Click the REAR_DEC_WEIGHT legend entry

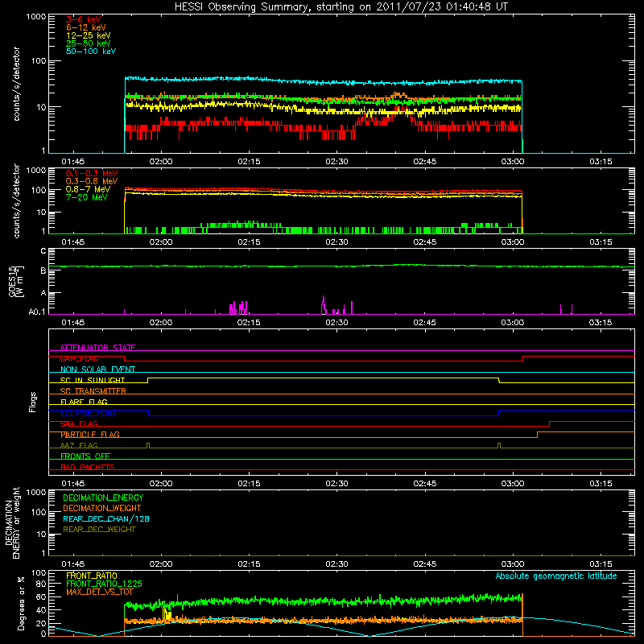tap(99, 530)
